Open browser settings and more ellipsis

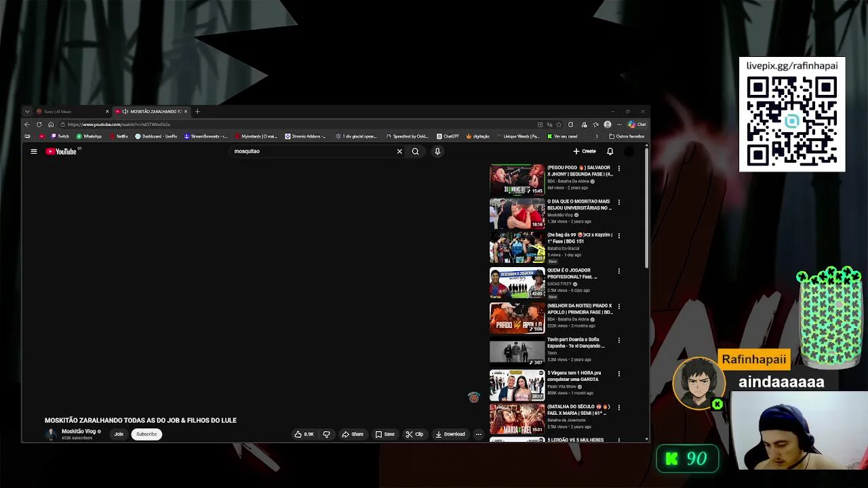[619, 125]
